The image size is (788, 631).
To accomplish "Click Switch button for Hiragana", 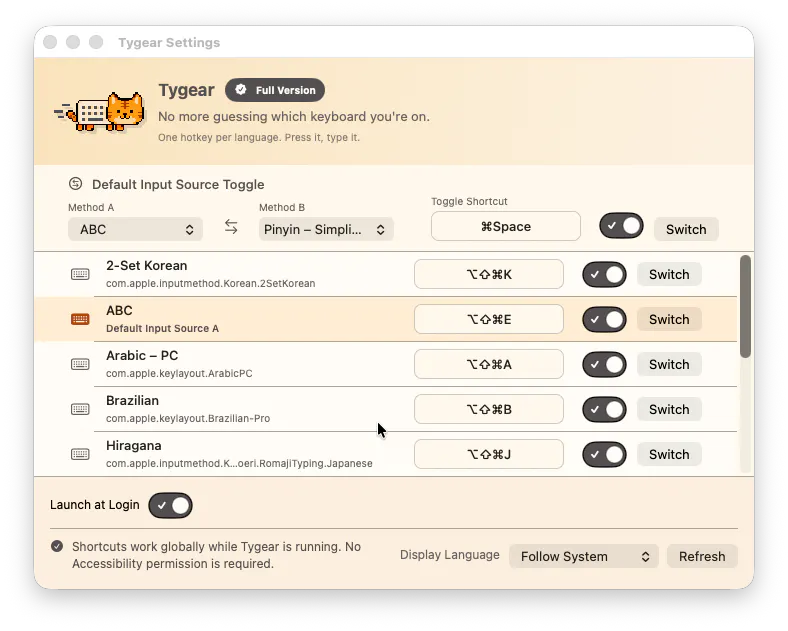I will [x=669, y=454].
